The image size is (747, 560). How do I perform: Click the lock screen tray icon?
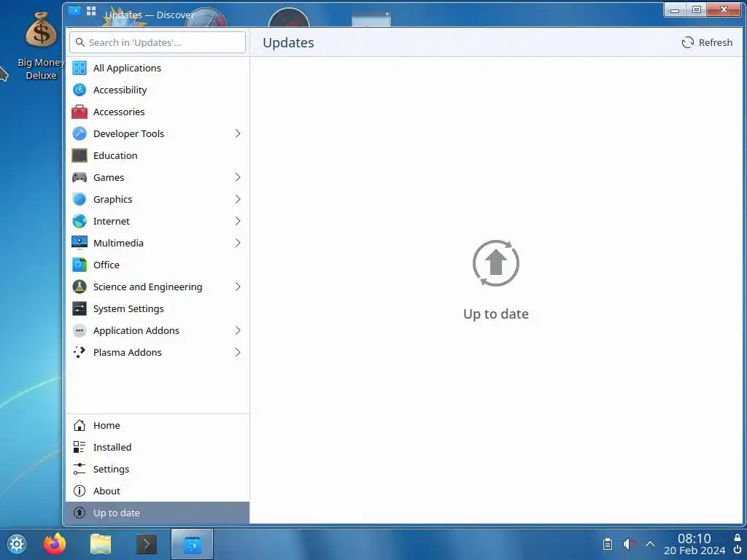738,537
